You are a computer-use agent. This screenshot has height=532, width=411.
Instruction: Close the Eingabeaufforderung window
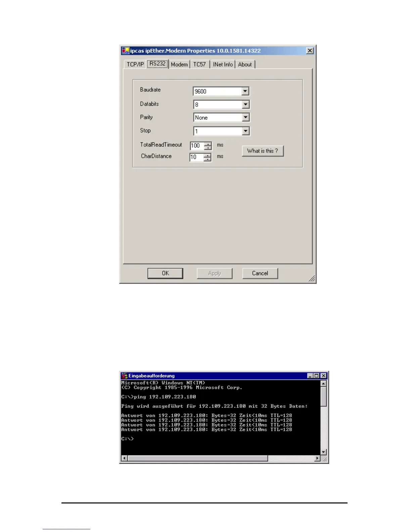323,375
